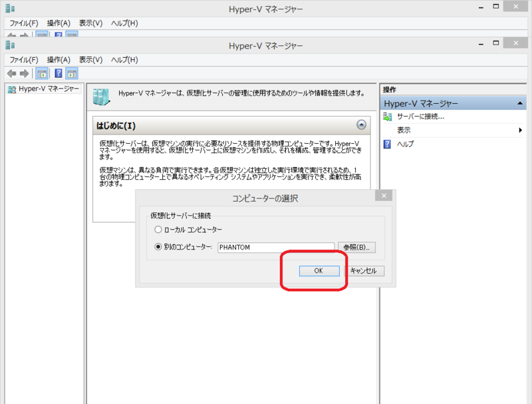Viewport: 532px width, 404px height.
Task: Click the forward navigation arrow icon
Action: pos(24,73)
